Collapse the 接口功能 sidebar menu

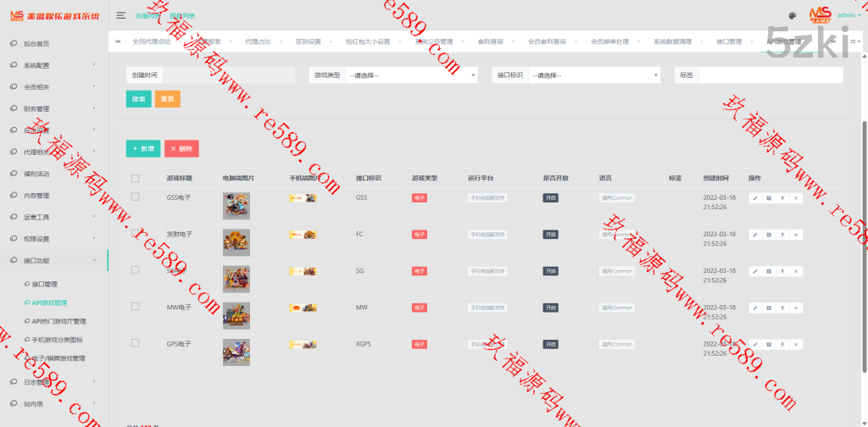53,260
